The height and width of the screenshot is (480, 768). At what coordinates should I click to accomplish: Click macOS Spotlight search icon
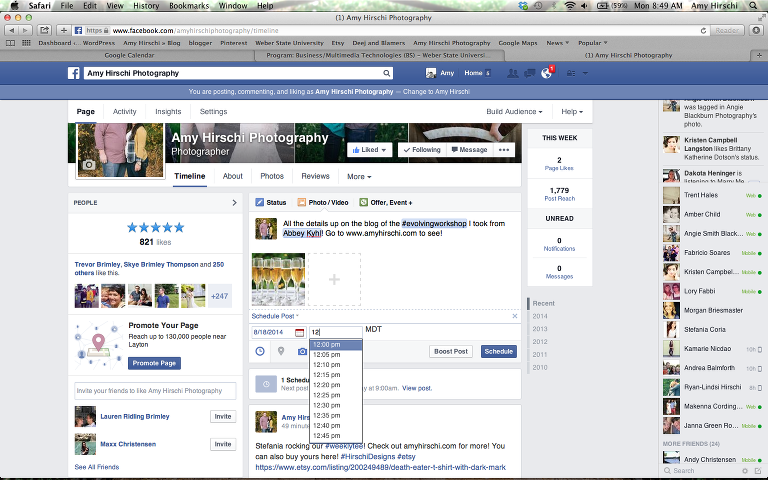(753, 6)
